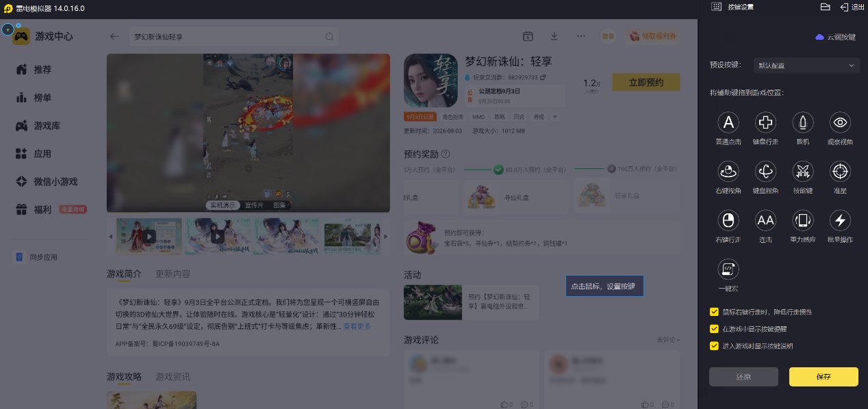This screenshot has height=409, width=868.
Task: Copy the player group number 882929733
Action: tap(543, 77)
